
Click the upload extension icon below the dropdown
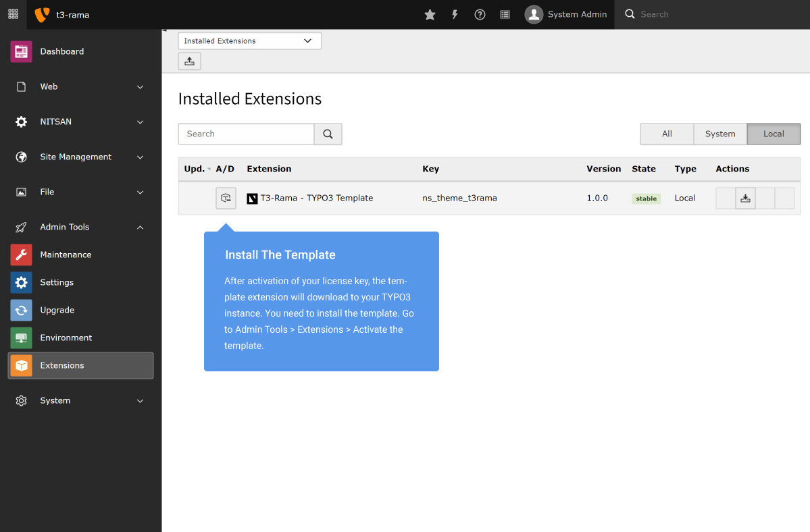pyautogui.click(x=189, y=61)
